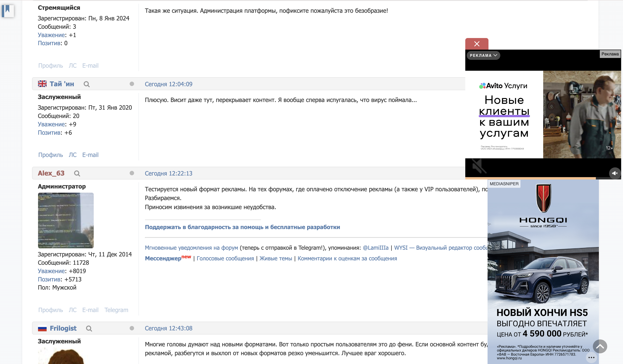Open Telegram link under Alex_63 post
623x364 pixels.
point(116,310)
